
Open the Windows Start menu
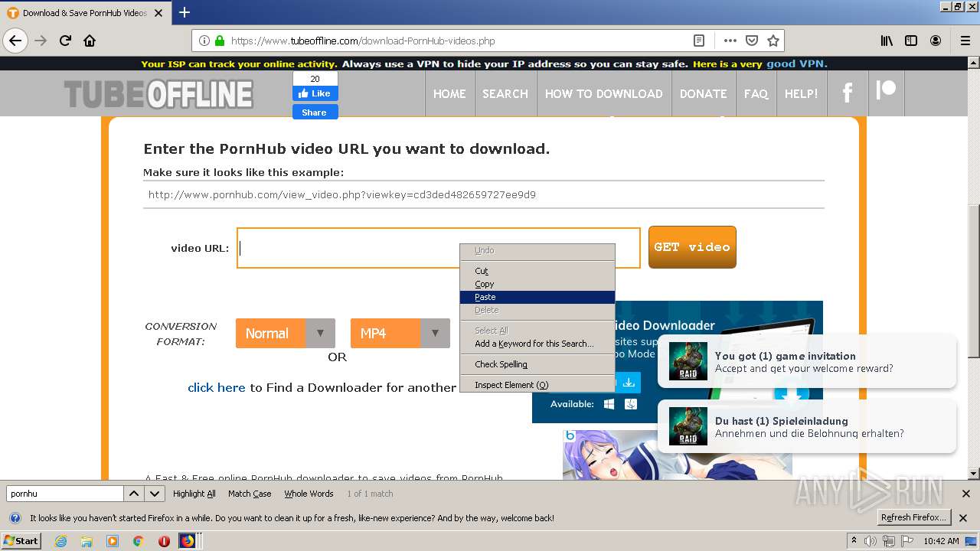point(21,541)
